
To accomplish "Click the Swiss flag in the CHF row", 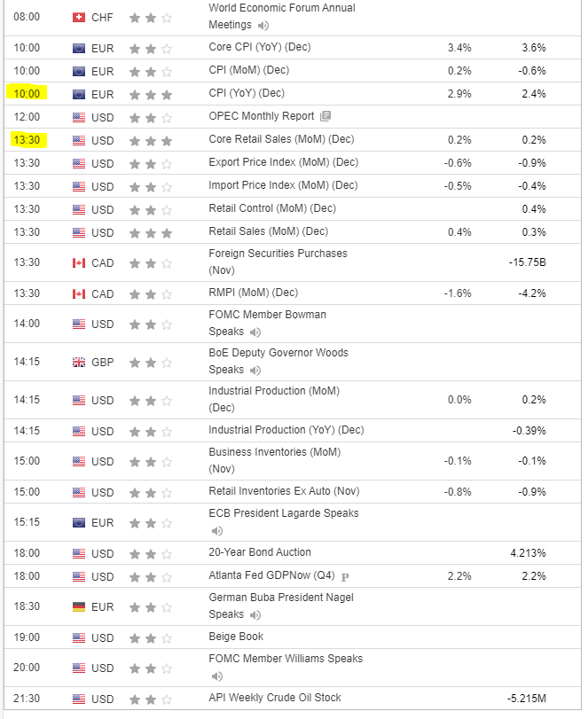I will pos(78,17).
